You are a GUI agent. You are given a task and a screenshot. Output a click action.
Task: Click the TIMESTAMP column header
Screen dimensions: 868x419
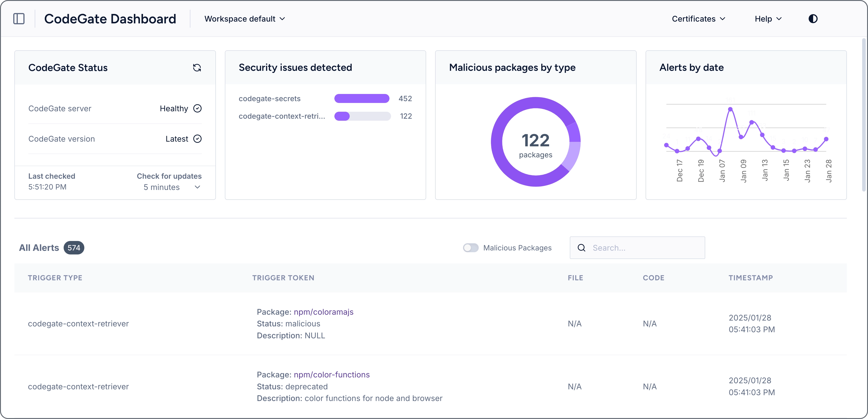[x=750, y=278]
